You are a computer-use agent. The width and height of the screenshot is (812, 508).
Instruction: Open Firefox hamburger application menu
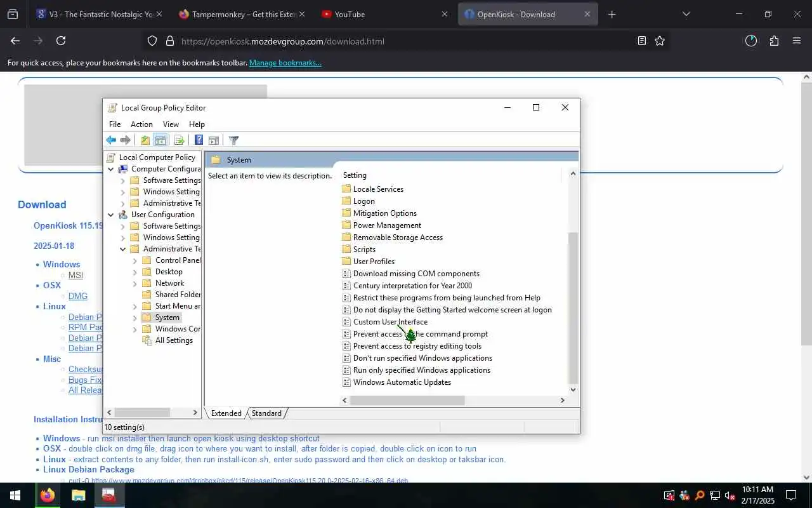[797, 41]
